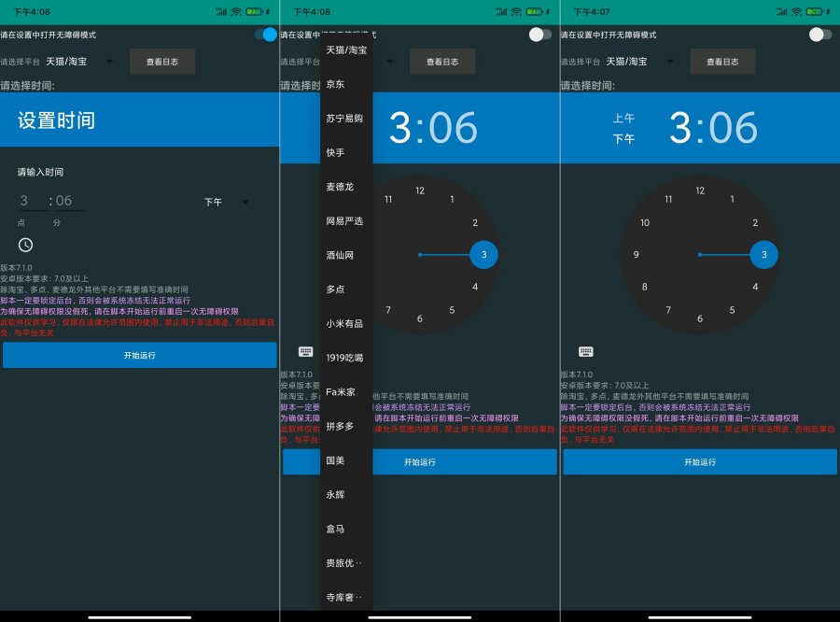
Task: Click the clock icon to open dial mode
Action: [x=25, y=245]
